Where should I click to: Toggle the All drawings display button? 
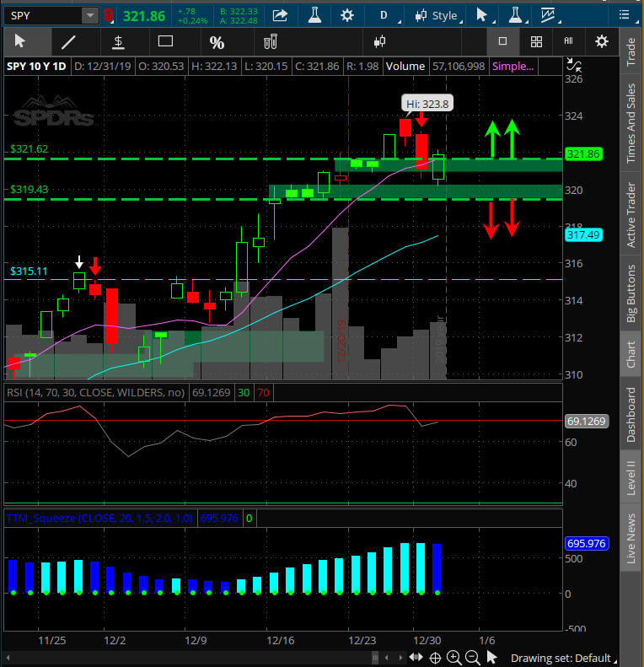(569, 41)
